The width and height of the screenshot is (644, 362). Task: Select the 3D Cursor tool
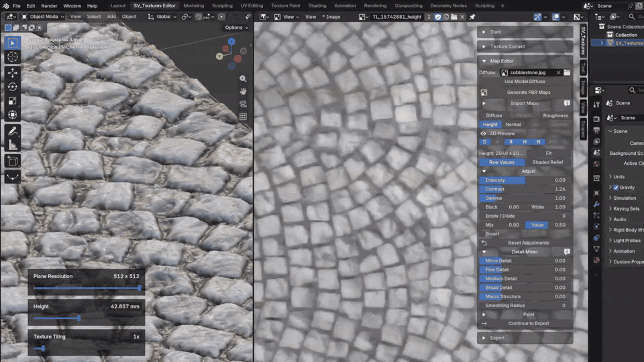coord(13,57)
